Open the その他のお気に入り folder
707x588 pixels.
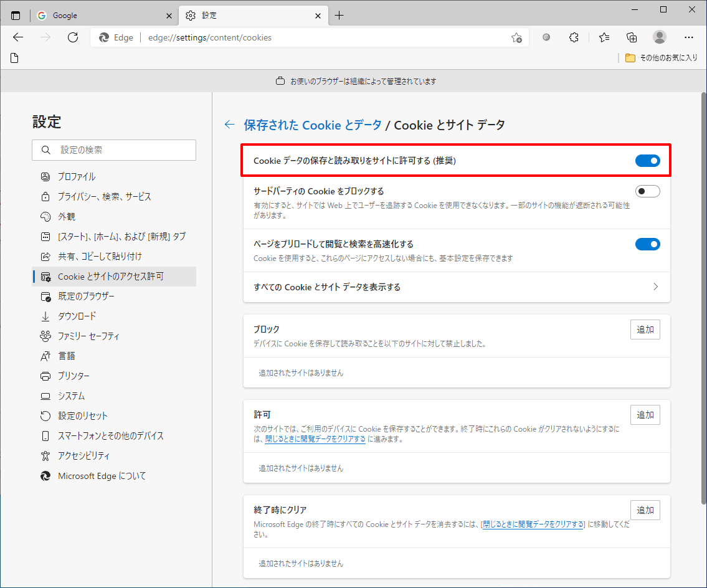pyautogui.click(x=664, y=57)
